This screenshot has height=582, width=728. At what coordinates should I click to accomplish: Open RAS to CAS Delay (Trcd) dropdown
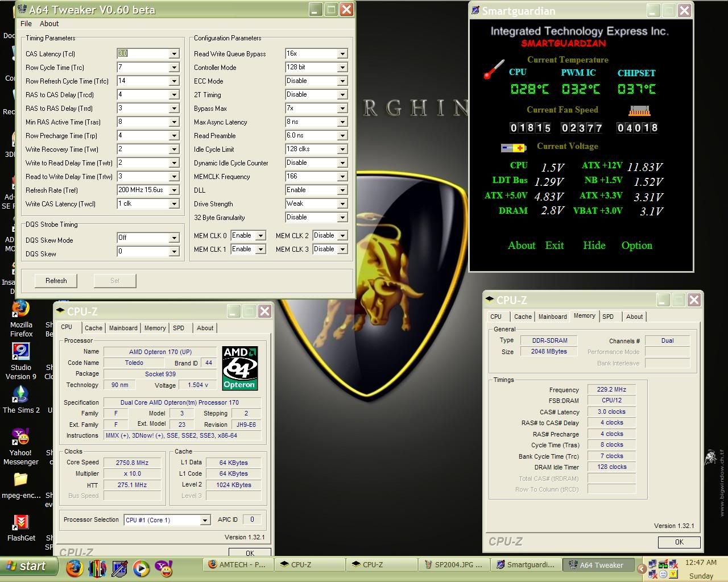174,95
